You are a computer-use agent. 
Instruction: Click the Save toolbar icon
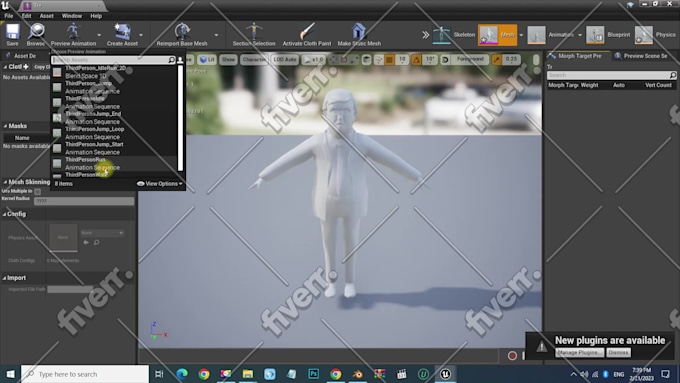click(x=12, y=35)
